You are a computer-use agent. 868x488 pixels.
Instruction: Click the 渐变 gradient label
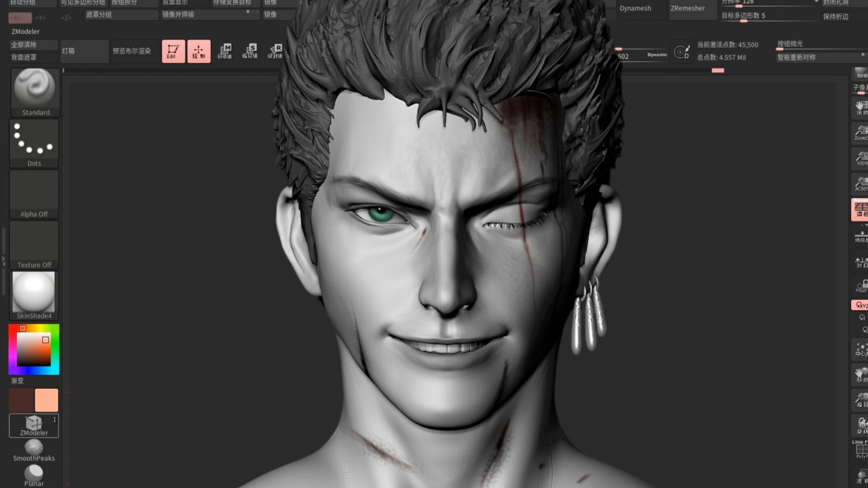tap(17, 381)
